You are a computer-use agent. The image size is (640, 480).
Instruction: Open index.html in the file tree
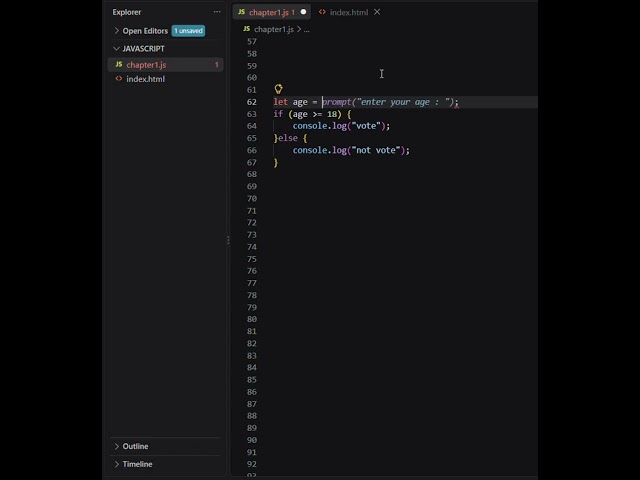point(165,79)
